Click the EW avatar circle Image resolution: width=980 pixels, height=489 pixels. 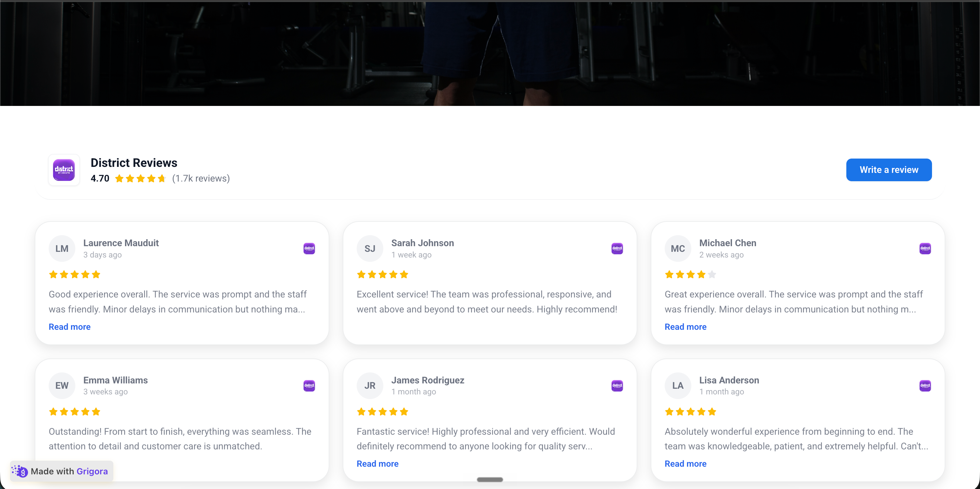click(x=62, y=386)
